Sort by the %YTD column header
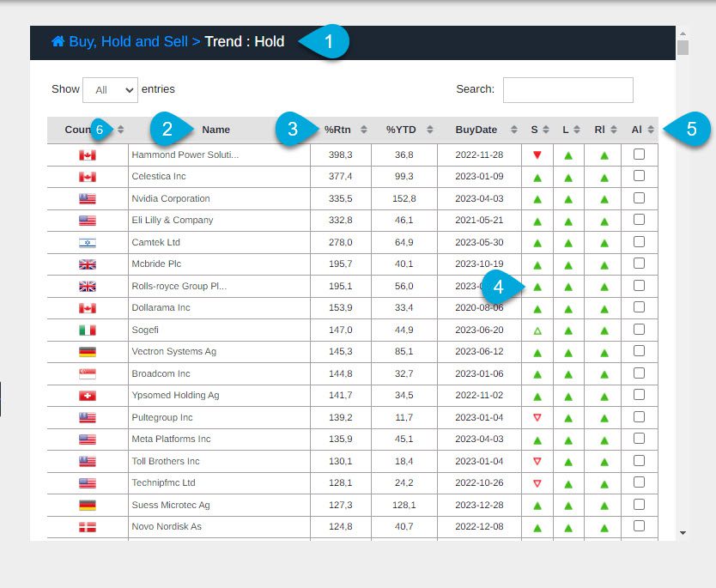Screen dimensions: 716x588 (402, 130)
